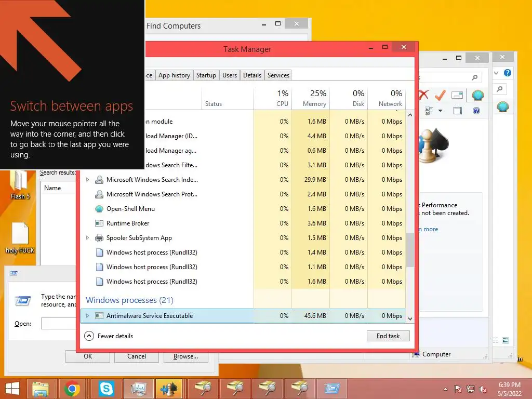Screen dimensions: 532x399
Task: Click the blue help icon in far-right window
Action: click(507, 73)
